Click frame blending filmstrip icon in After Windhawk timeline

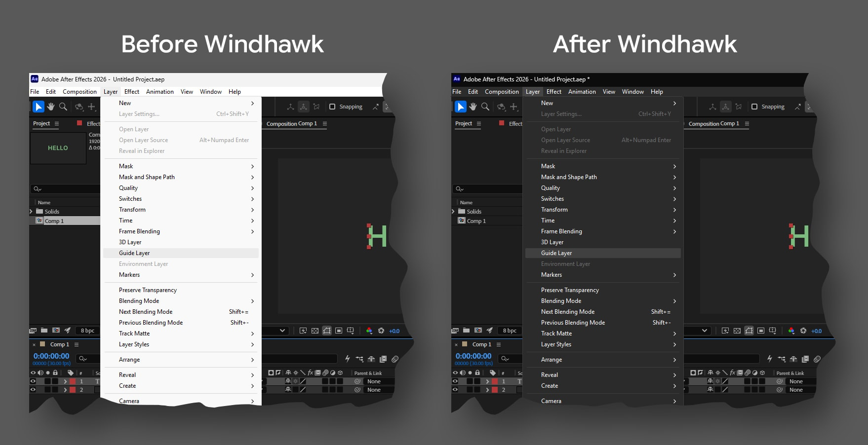pyautogui.click(x=805, y=359)
